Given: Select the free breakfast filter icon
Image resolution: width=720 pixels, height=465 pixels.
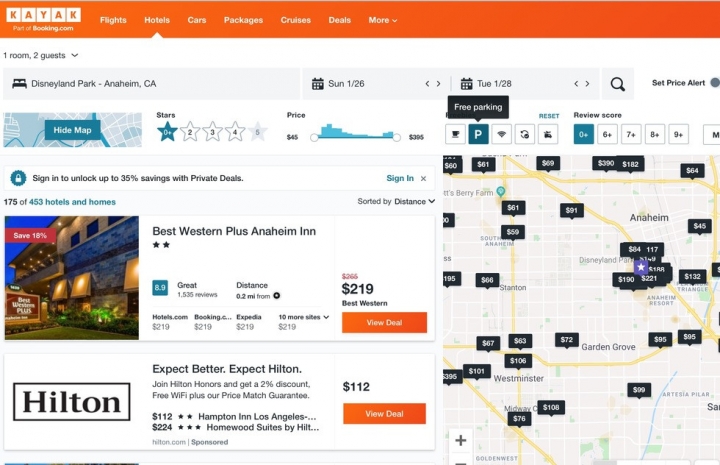Looking at the screenshot, I should click(455, 134).
